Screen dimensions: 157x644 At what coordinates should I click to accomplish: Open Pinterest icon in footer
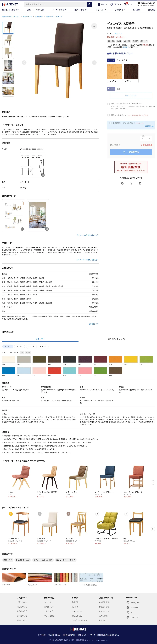click(x=128, y=617)
